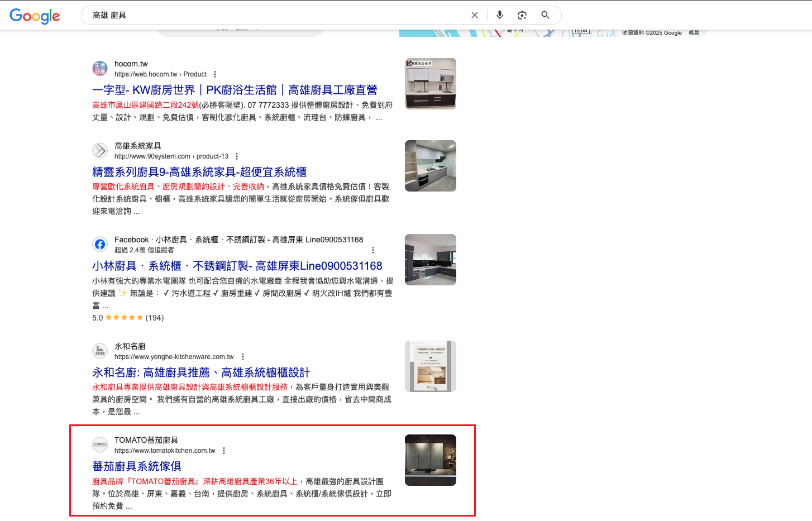Click the 永和名廚 site favicon

(x=100, y=351)
